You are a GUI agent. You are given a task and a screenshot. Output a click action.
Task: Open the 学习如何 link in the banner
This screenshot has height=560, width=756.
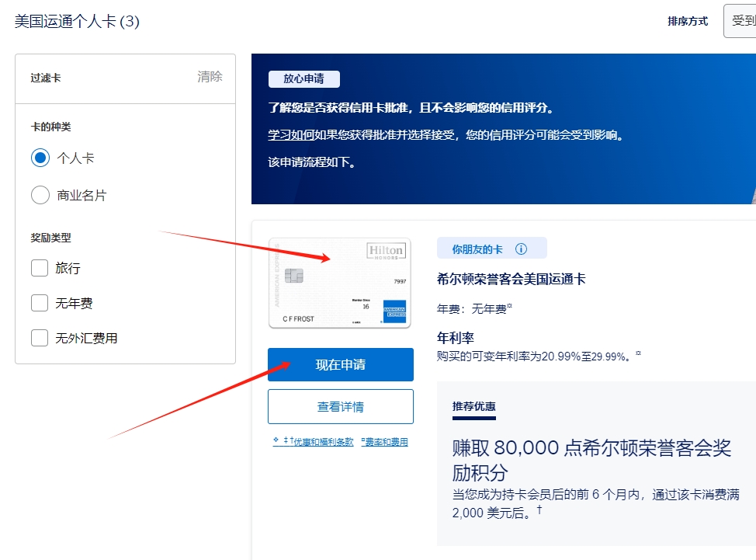point(291,135)
